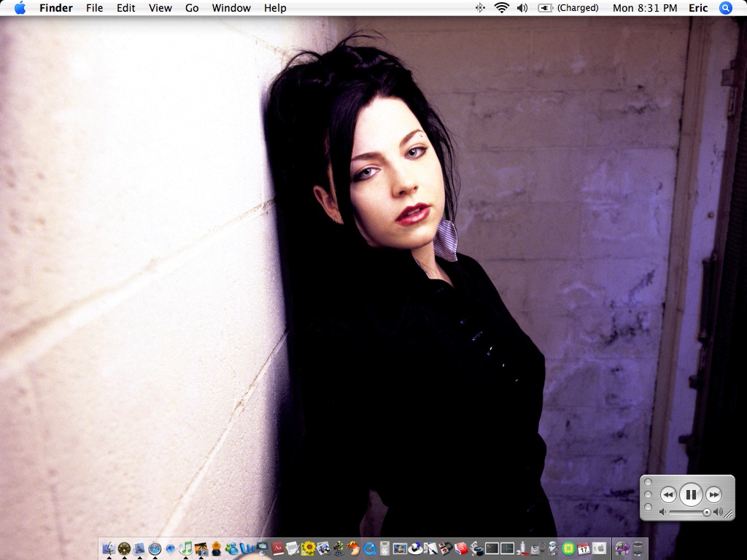Open iPhoto from the Dock
The height and width of the screenshot is (560, 747).
(201, 548)
